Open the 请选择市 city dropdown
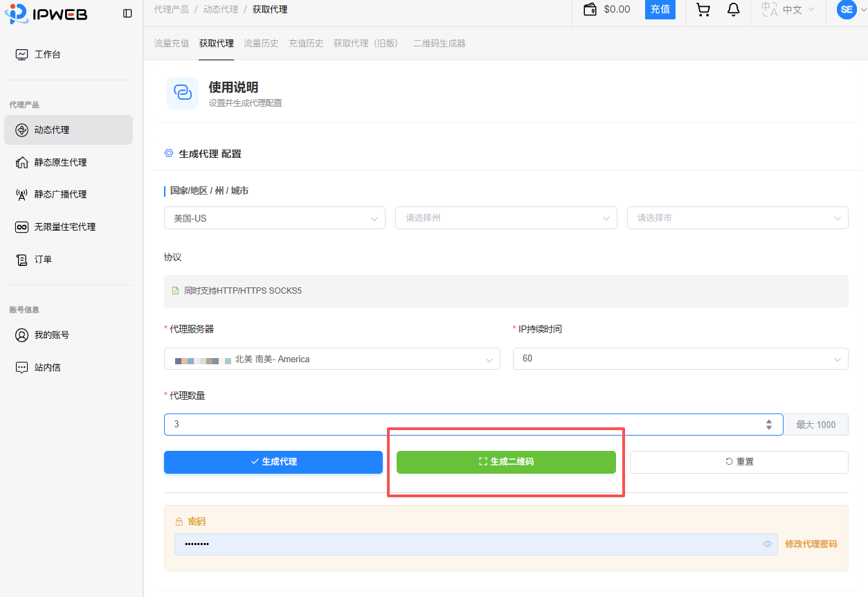Viewport: 868px width, 597px height. point(738,217)
